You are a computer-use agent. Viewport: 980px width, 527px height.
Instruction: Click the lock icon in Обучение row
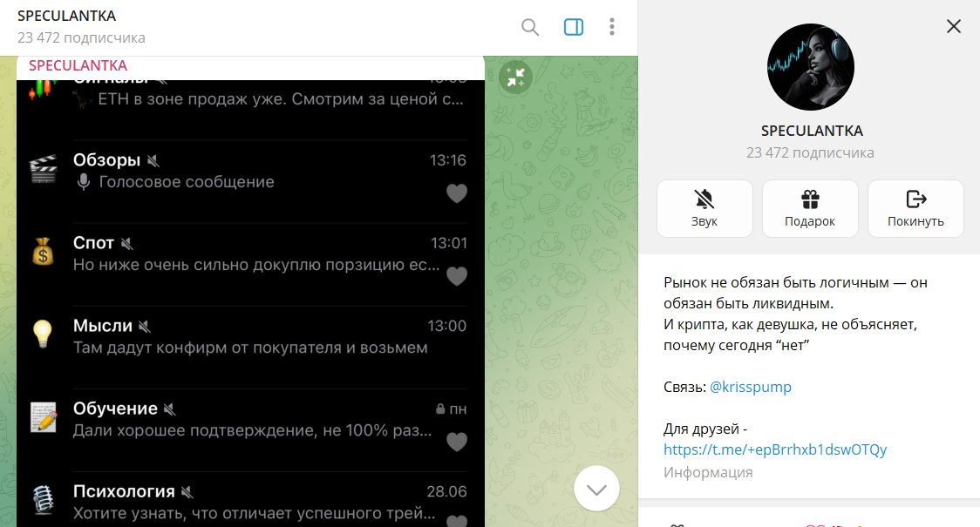(x=440, y=409)
